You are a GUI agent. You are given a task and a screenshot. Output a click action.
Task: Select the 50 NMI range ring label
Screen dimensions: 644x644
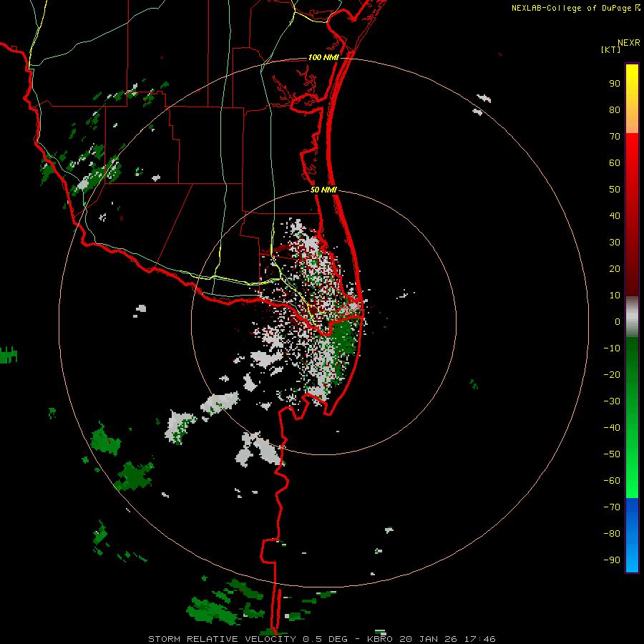click(x=323, y=190)
